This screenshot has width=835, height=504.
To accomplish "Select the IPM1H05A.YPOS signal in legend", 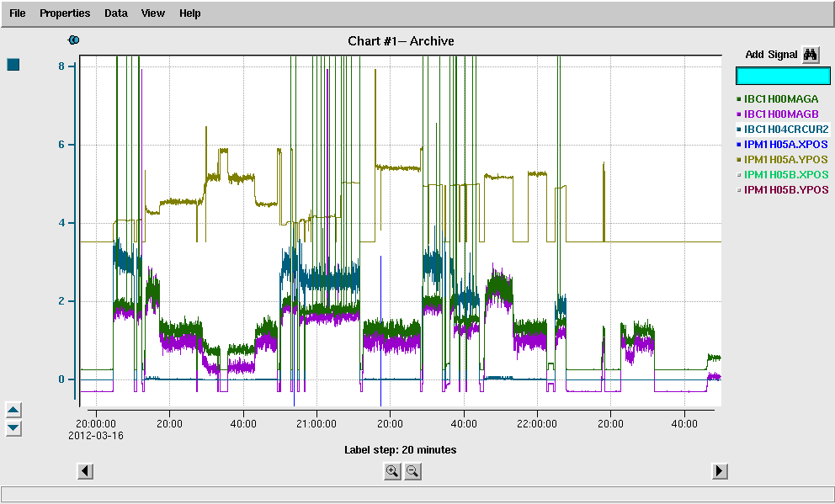I will pyautogui.click(x=785, y=159).
